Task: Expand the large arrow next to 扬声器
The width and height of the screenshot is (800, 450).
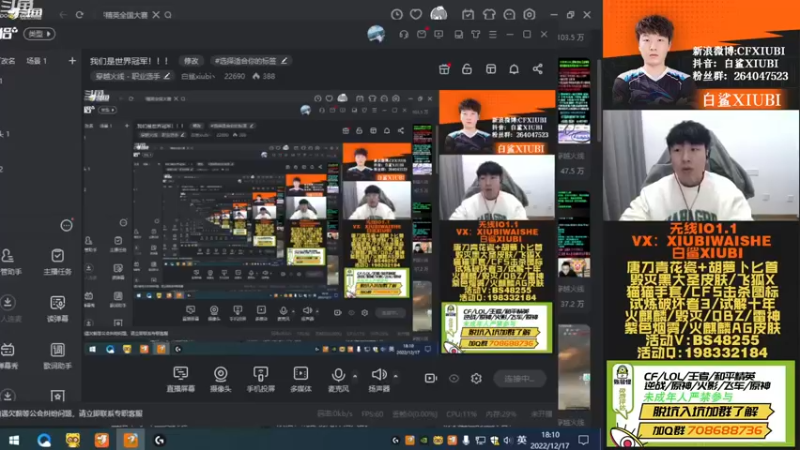Action: pyautogui.click(x=395, y=376)
